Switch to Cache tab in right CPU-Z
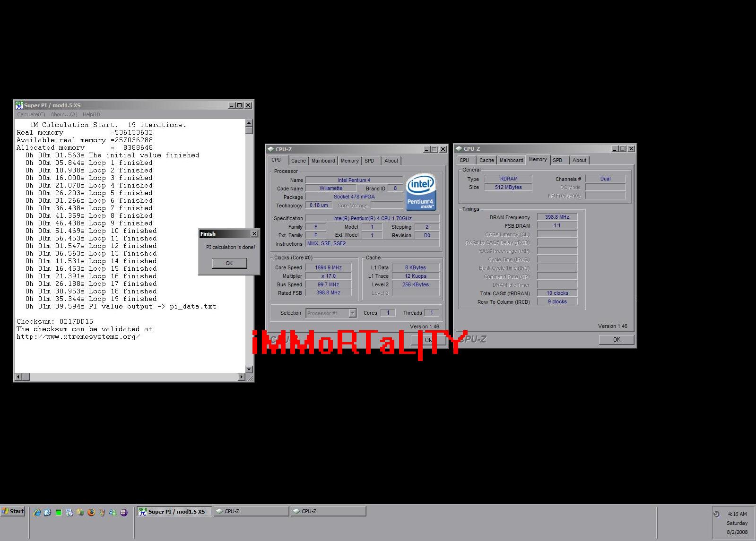Viewport: 756px width, 541px height. (x=487, y=160)
